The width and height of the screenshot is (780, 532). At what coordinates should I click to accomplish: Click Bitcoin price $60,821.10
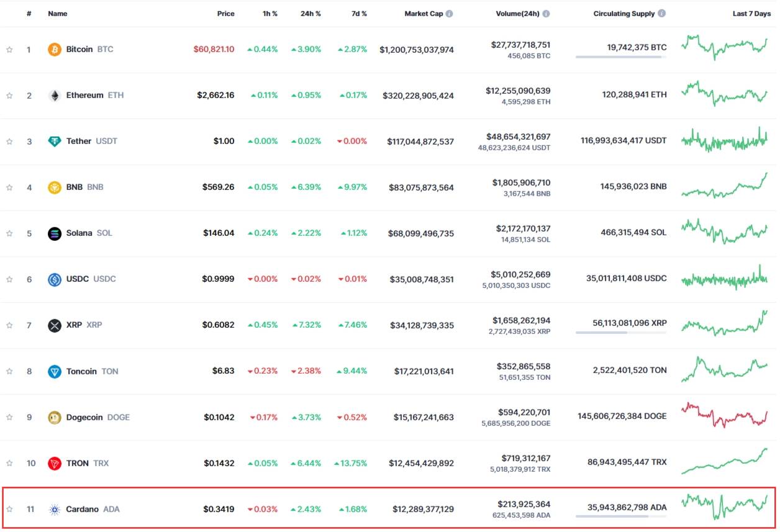coord(214,49)
